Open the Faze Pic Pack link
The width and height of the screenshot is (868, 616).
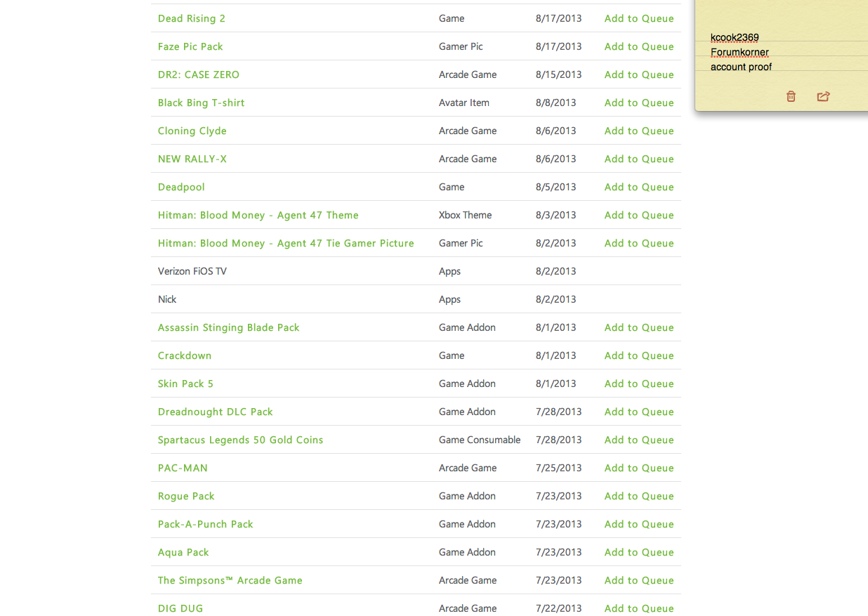(x=190, y=46)
